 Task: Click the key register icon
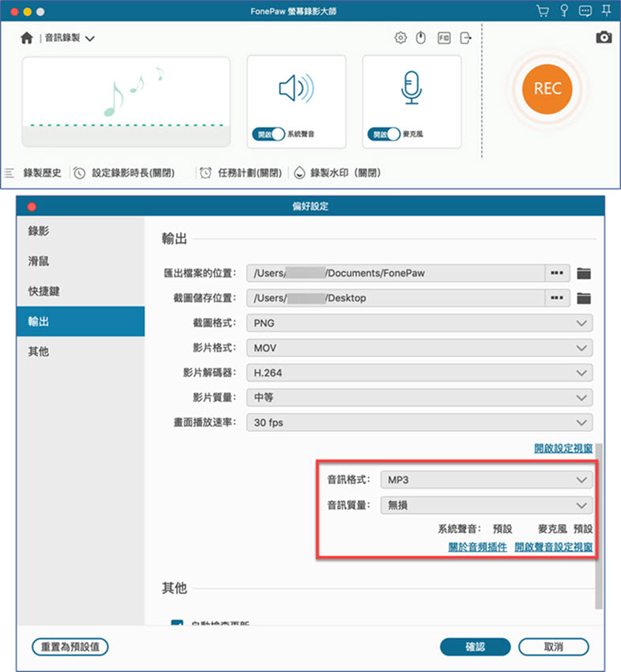[564, 11]
